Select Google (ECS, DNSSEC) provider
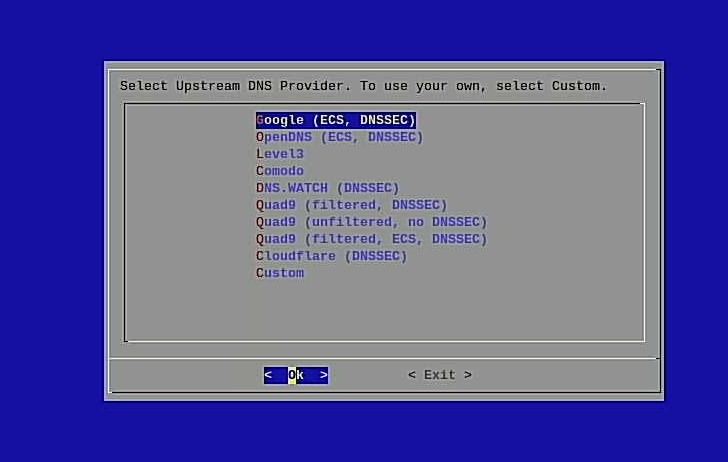 pyautogui.click(x=336, y=120)
